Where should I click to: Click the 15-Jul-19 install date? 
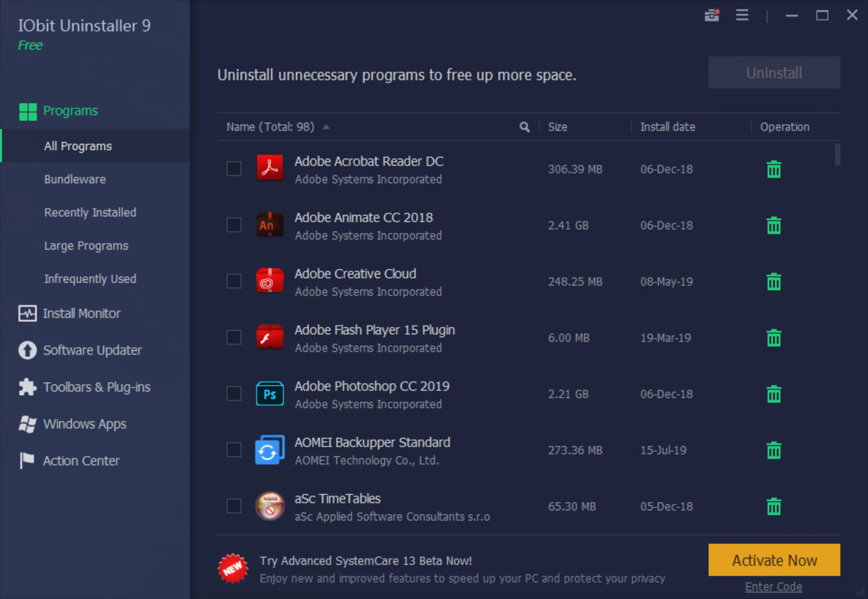pos(663,450)
